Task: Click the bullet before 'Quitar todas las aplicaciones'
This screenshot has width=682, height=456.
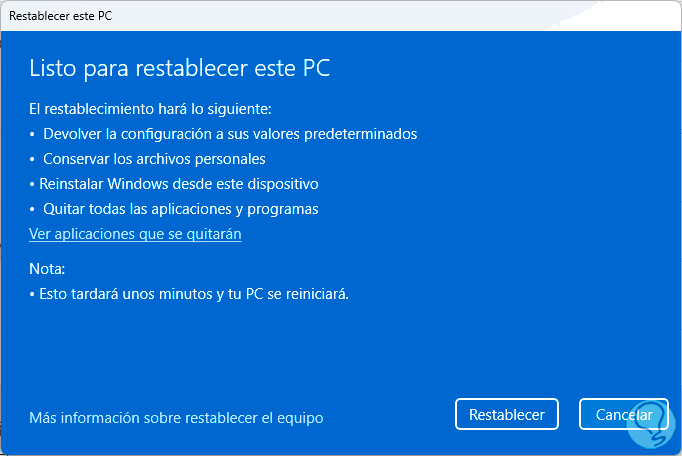Action: tap(32, 210)
